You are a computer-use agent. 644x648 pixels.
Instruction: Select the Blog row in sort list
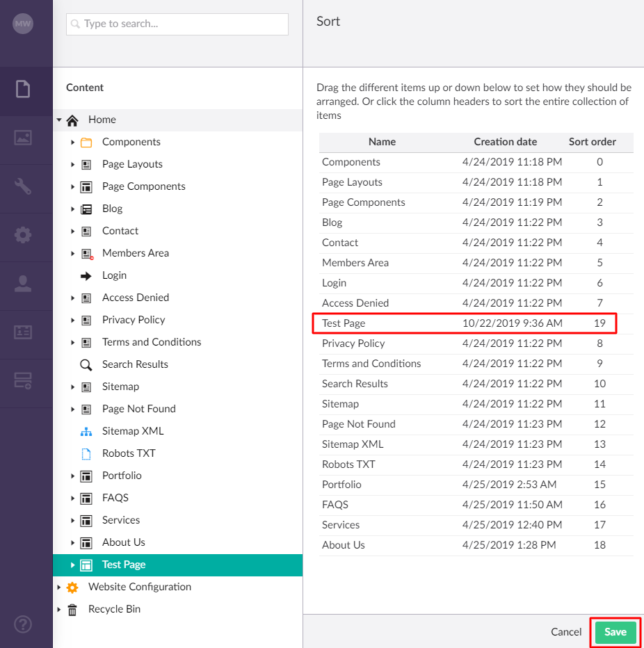[x=476, y=223]
